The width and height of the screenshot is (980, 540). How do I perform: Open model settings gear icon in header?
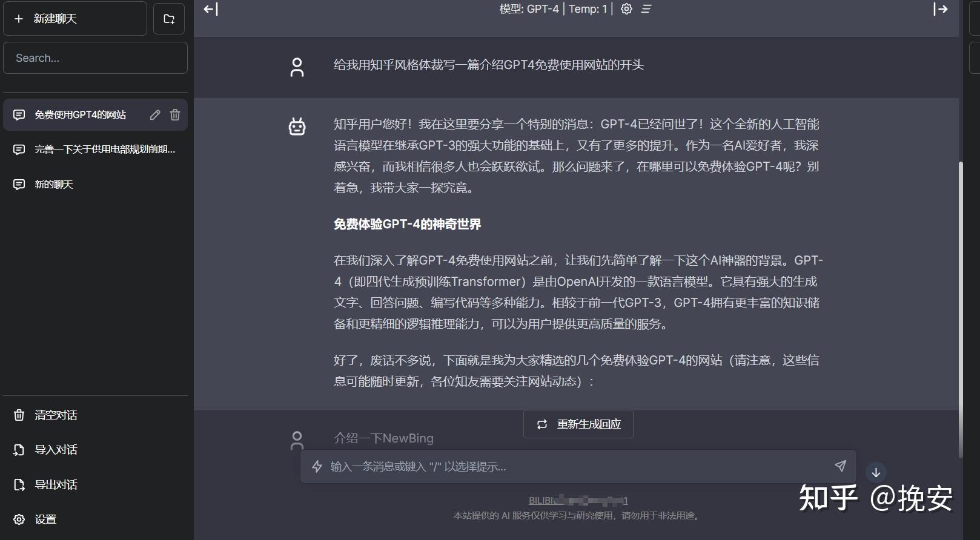[x=626, y=9]
